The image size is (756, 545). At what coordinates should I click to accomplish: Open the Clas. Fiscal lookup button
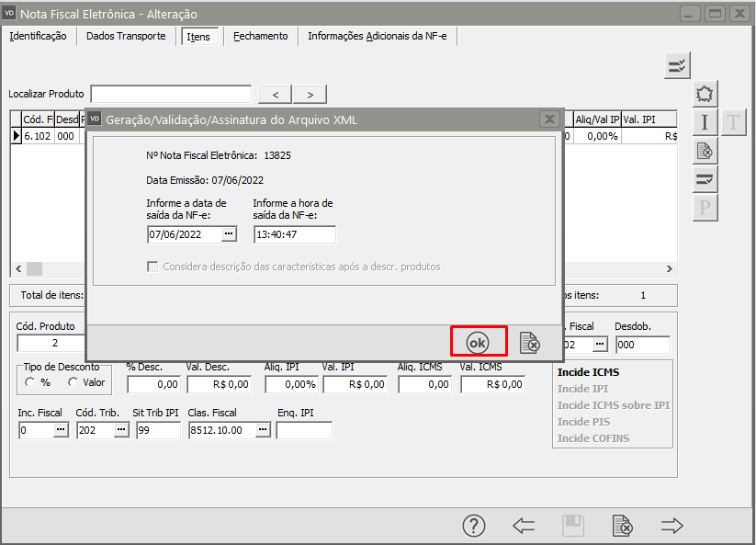coord(263,430)
